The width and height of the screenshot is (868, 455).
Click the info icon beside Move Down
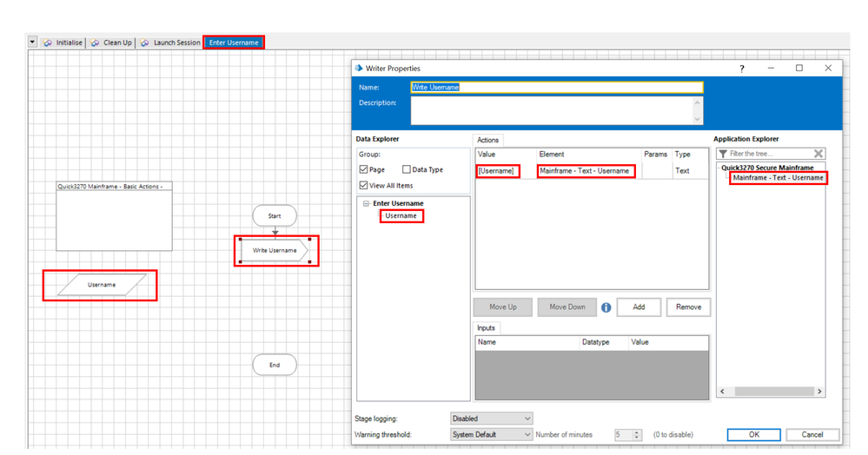coord(606,307)
